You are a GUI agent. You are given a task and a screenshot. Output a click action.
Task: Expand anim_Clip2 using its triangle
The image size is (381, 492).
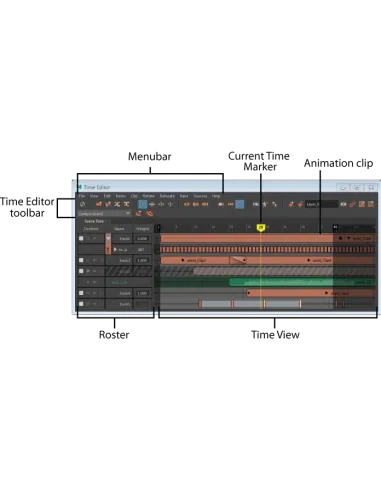tap(183, 260)
